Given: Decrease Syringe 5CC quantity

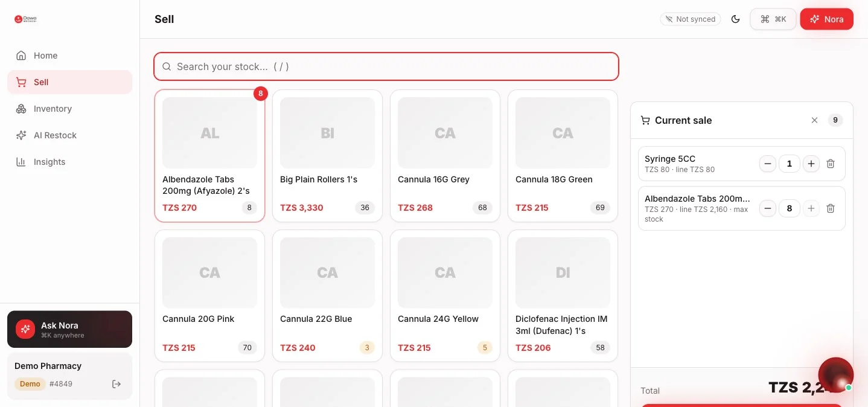Looking at the screenshot, I should click(768, 164).
